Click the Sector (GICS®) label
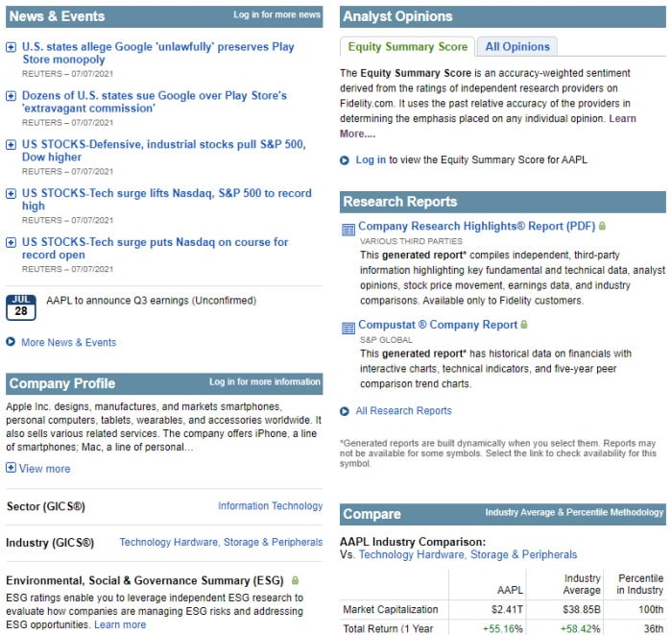The width and height of the screenshot is (672, 635). 46,507
